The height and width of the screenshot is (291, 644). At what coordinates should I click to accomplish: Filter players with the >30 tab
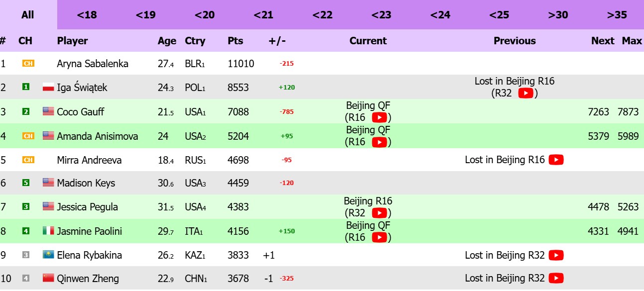(558, 15)
